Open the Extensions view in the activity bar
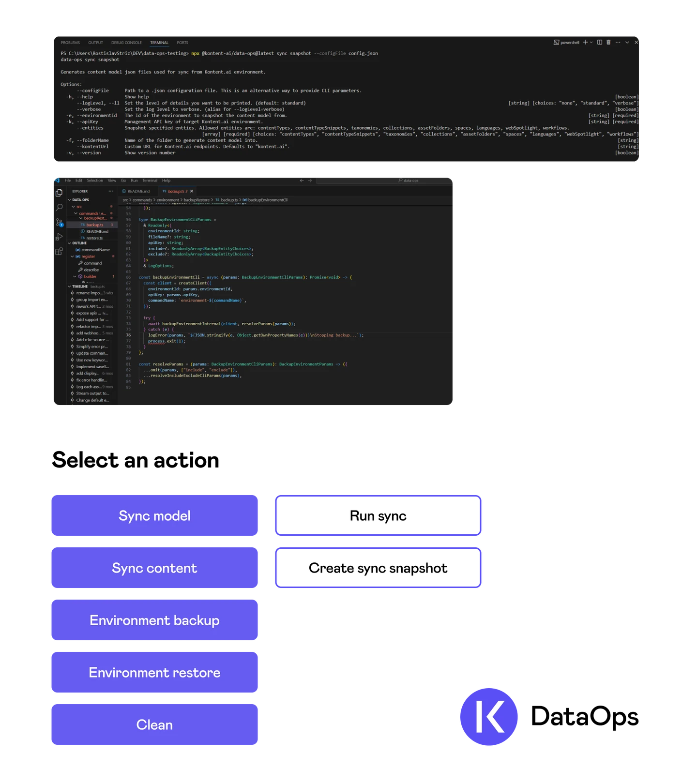Viewport: 697px width, 784px height. (59, 252)
